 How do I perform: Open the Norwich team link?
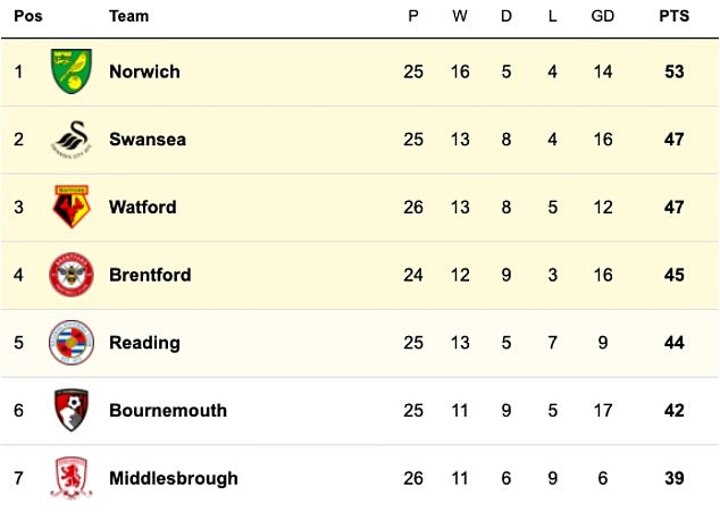click(x=144, y=72)
